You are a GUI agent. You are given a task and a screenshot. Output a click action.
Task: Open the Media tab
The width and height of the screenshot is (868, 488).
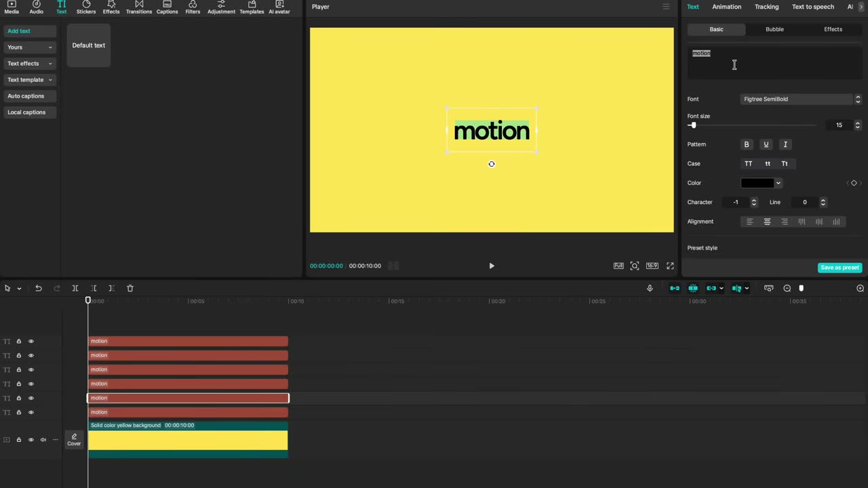[x=12, y=7]
